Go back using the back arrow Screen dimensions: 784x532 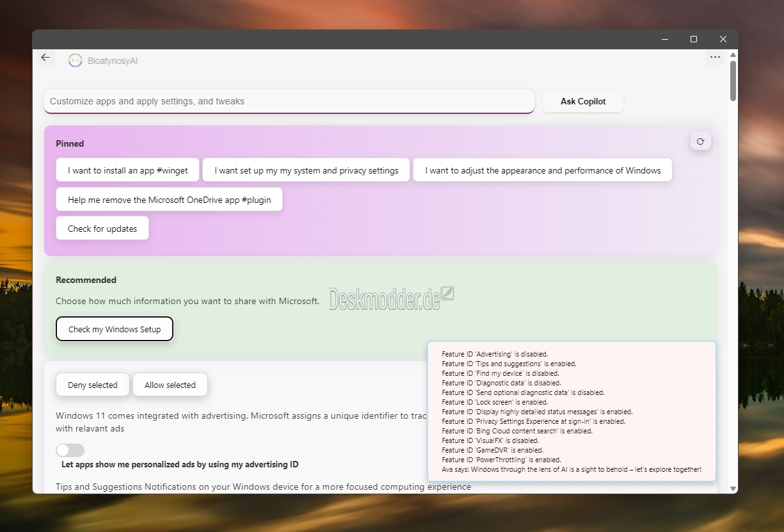coord(45,58)
